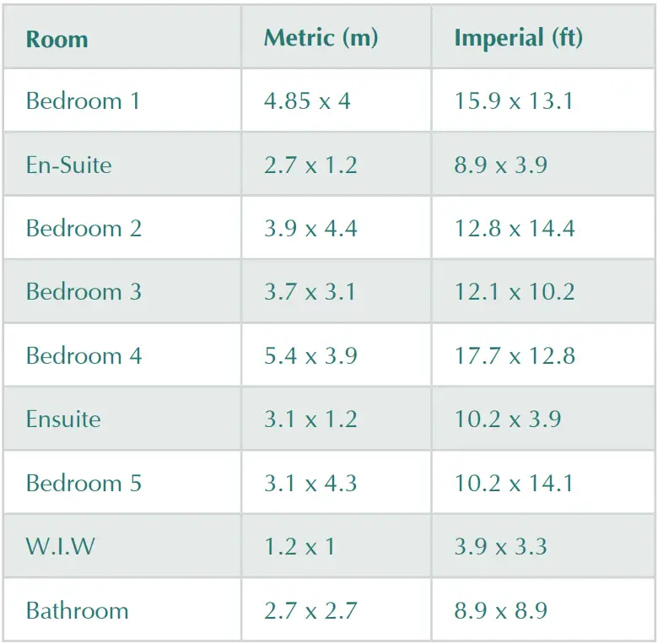Click the Room column header
This screenshot has width=658, height=644.
(x=57, y=40)
